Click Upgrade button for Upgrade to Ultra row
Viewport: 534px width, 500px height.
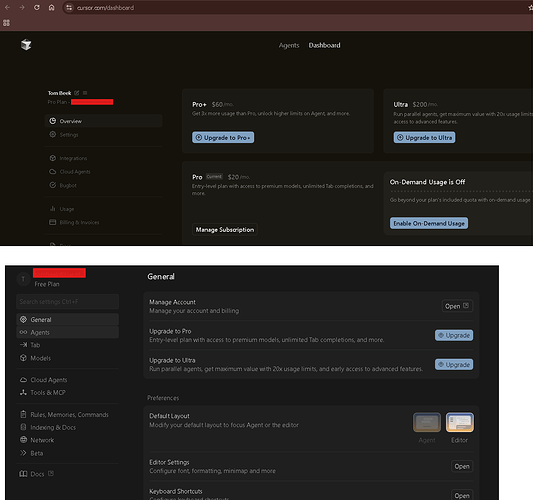pos(454,364)
